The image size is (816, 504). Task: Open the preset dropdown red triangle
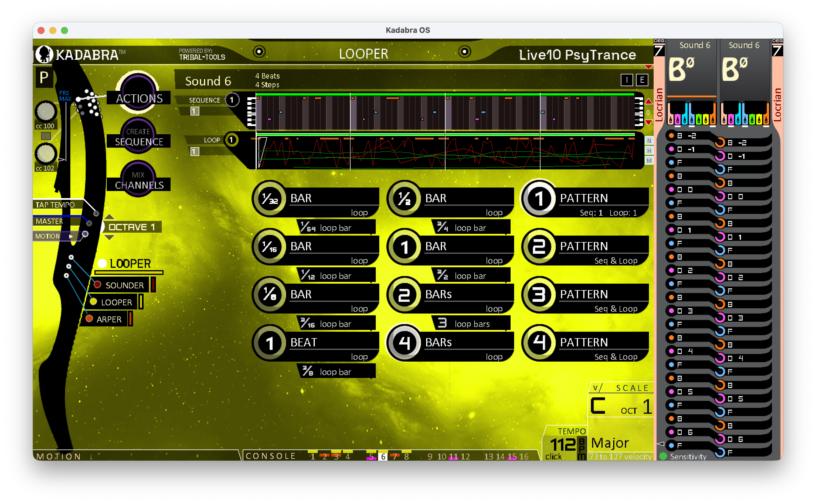coord(648,67)
